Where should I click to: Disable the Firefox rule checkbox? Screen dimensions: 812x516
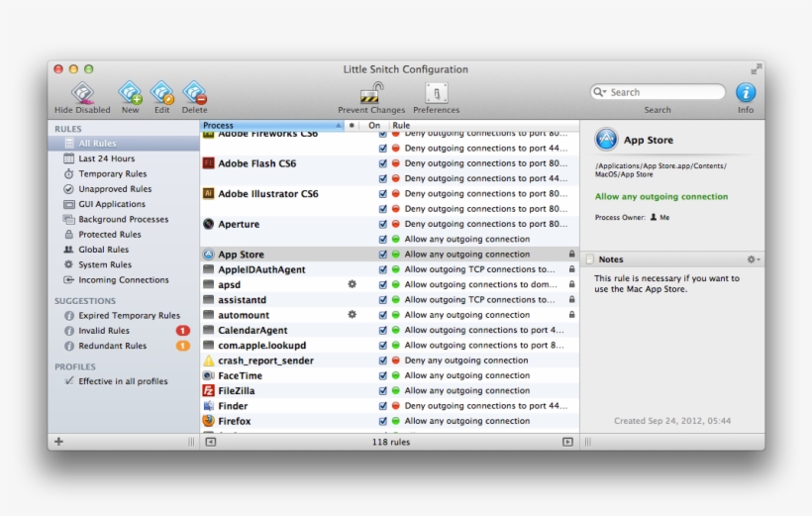click(x=383, y=421)
